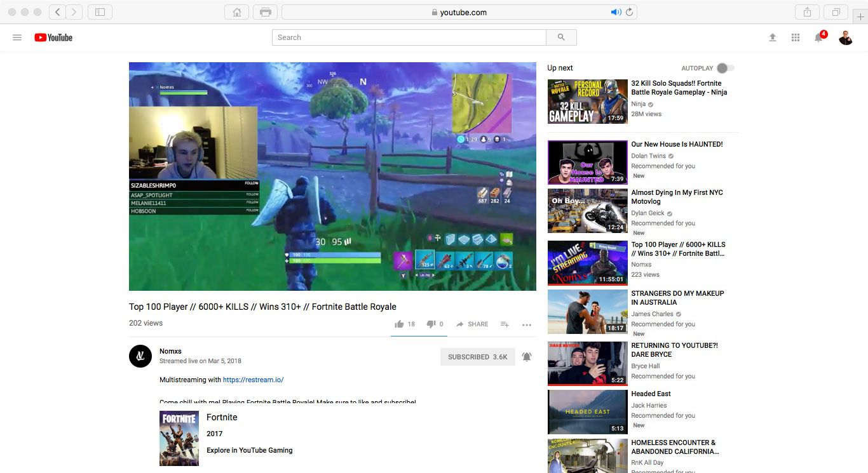Toggle the Autoplay switch

click(x=725, y=68)
